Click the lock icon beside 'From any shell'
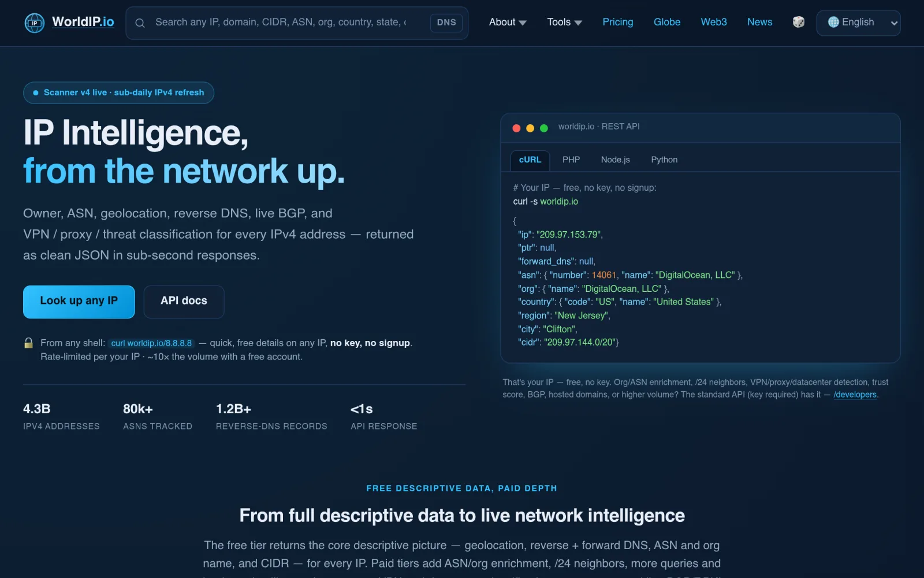Viewport: 924px width, 578px height. click(x=28, y=343)
